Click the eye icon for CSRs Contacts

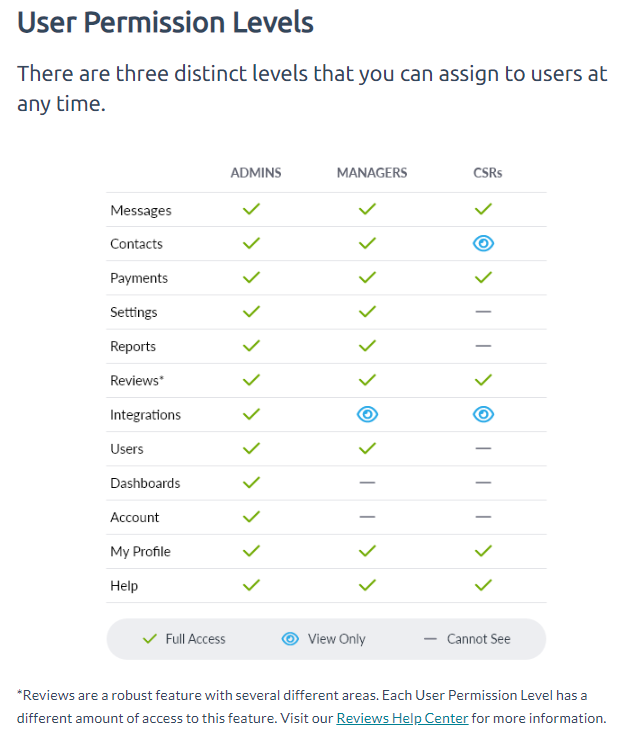tap(483, 243)
